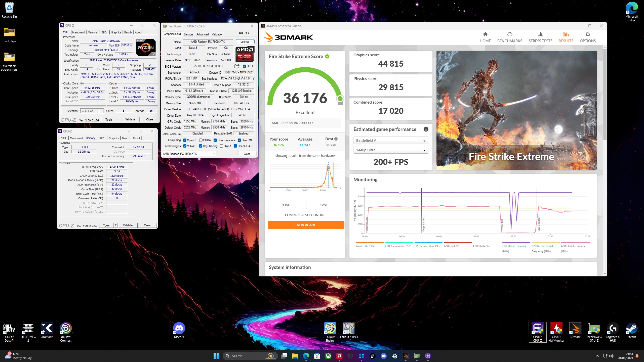Screen dimensions: 644x362
Task: Launch the Call of Duty desktop shortcut
Action: coord(9,332)
